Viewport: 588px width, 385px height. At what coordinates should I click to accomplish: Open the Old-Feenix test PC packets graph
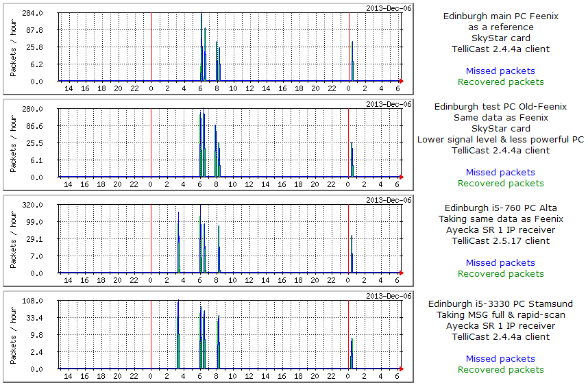[x=208, y=145]
